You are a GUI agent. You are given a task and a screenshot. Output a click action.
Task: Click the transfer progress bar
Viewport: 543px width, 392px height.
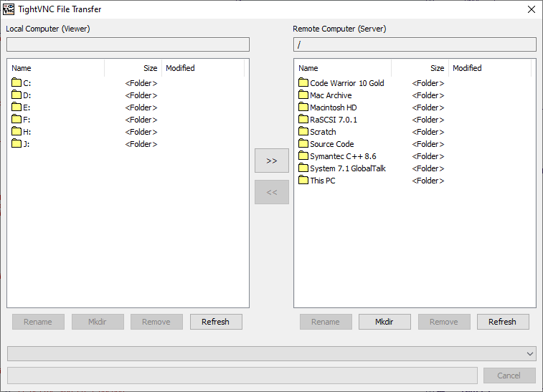click(x=242, y=376)
